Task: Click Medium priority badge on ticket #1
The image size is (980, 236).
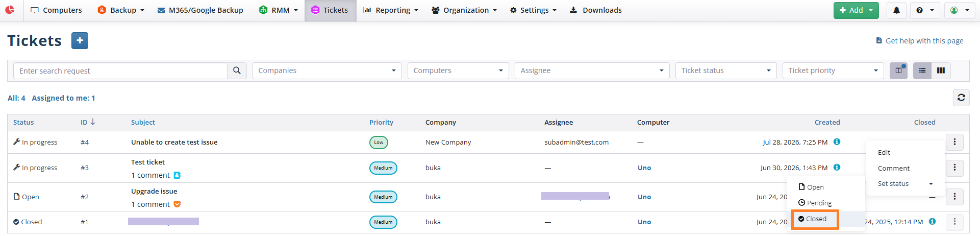Action: (383, 222)
